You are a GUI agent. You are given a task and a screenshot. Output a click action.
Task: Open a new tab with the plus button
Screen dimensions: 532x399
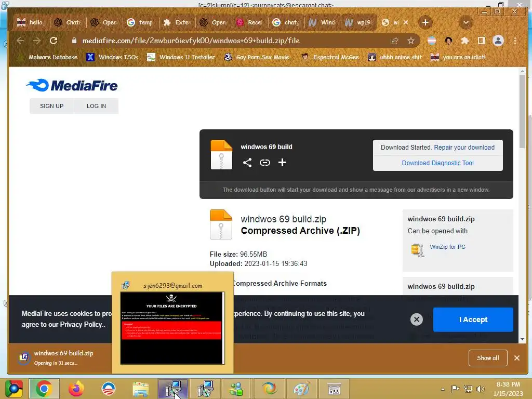click(425, 22)
